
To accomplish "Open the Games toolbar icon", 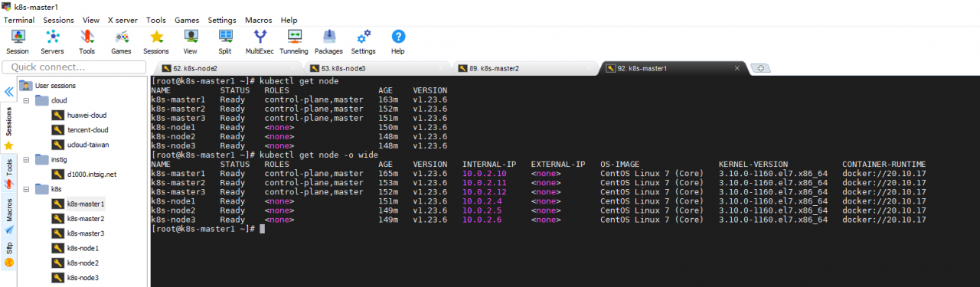I will [121, 41].
